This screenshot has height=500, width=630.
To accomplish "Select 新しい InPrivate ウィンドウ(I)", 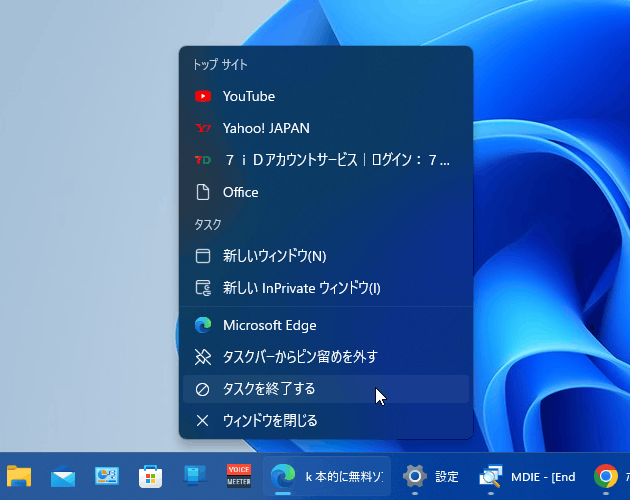I will [x=326, y=288].
